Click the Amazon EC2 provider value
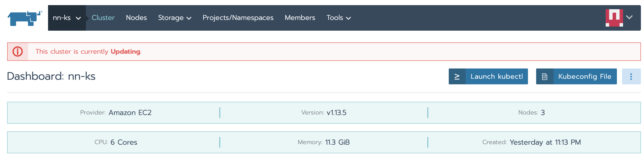644x161 pixels. coord(130,113)
